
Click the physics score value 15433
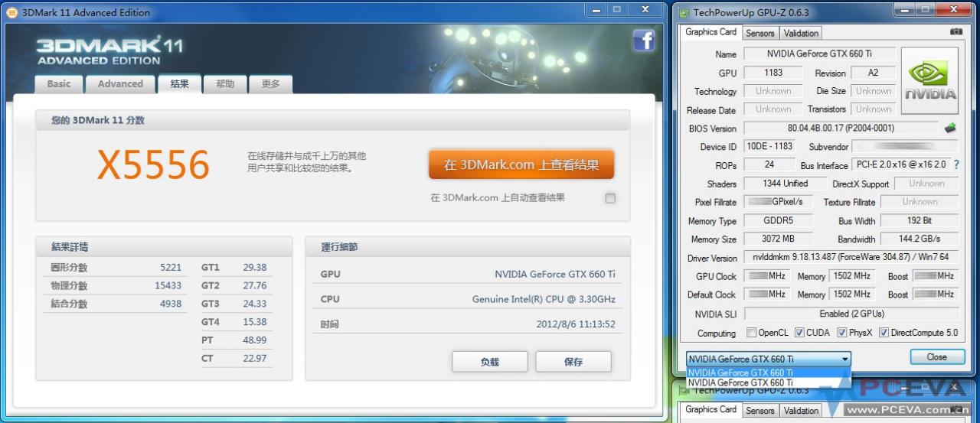168,286
